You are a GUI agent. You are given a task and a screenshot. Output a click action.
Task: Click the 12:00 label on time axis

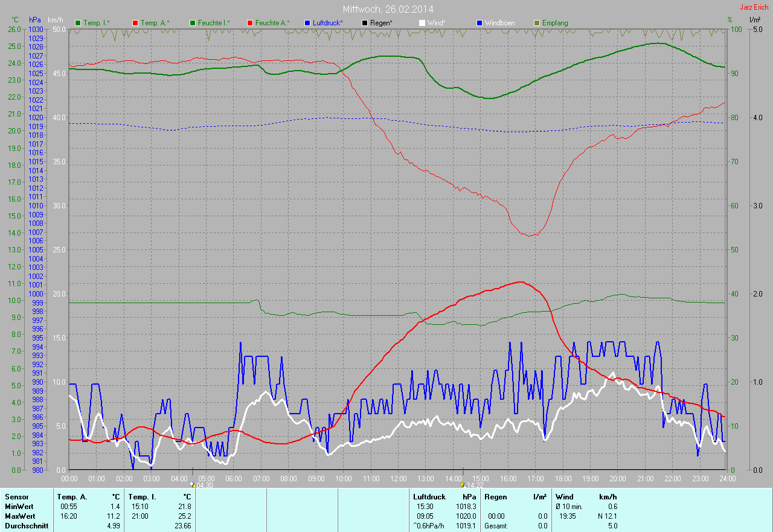(398, 478)
